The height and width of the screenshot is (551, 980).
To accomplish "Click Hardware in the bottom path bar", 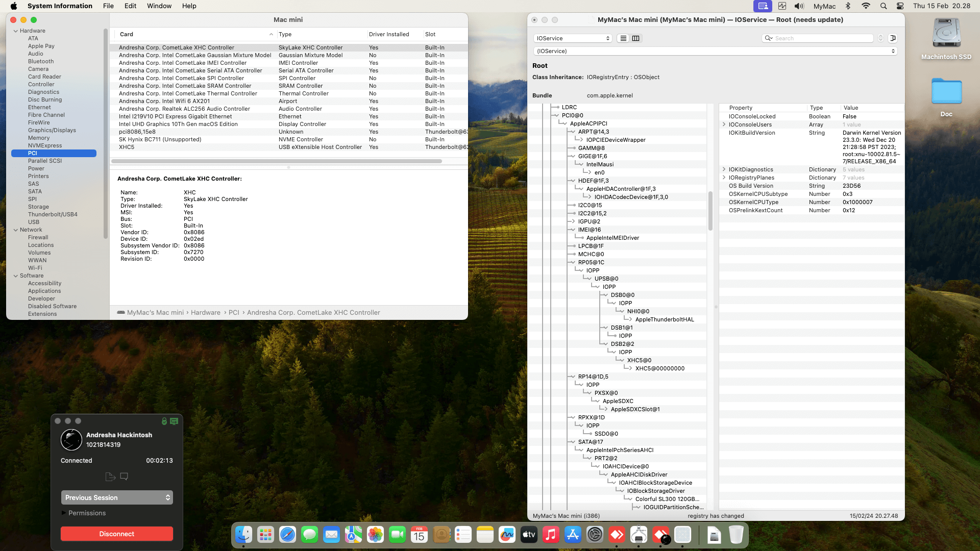I will (206, 313).
